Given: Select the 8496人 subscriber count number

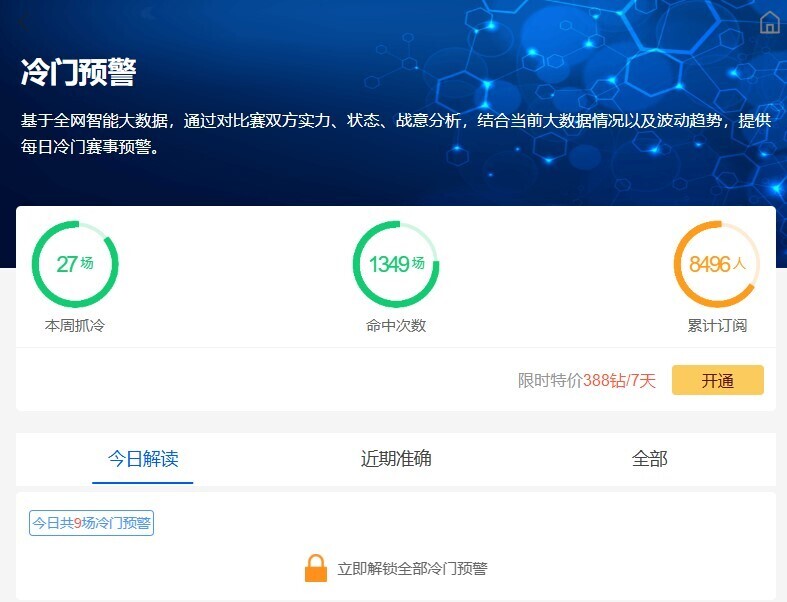Looking at the screenshot, I should click(717, 265).
